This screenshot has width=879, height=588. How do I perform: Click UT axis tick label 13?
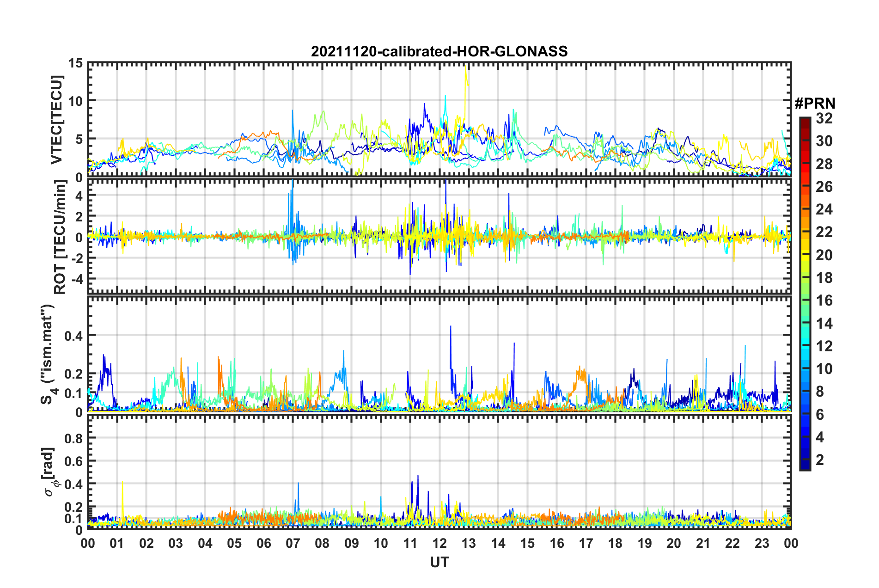469,543
